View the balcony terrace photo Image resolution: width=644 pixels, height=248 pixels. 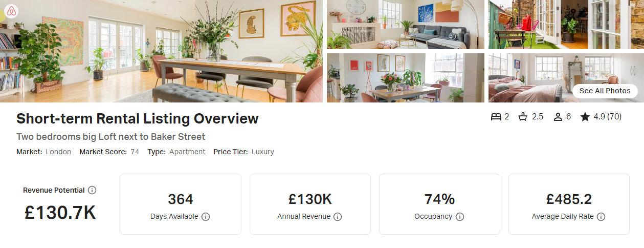(566, 25)
